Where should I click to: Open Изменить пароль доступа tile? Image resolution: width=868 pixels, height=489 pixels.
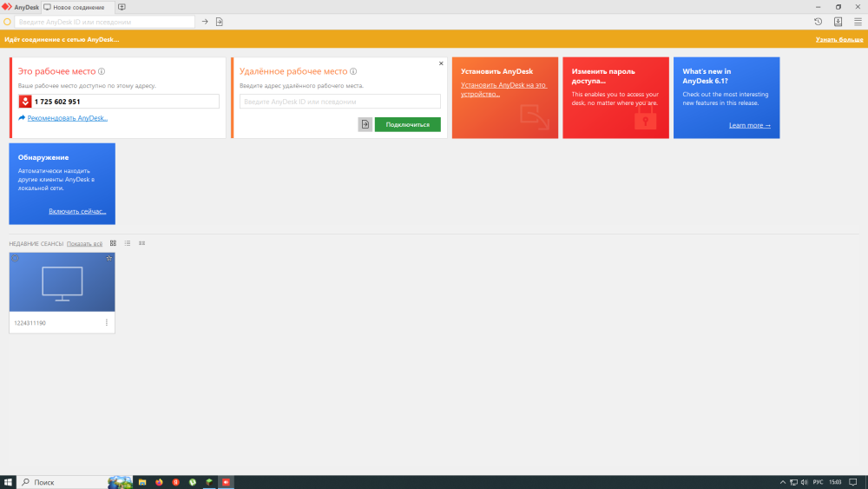pos(615,97)
